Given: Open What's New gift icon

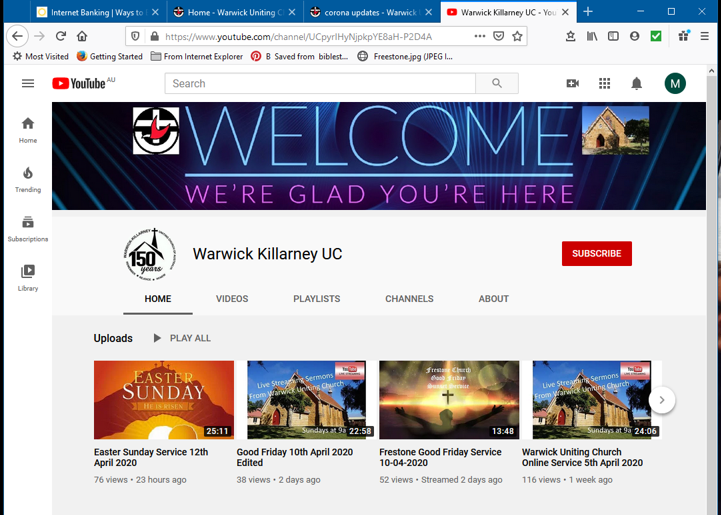Looking at the screenshot, I should [x=684, y=36].
